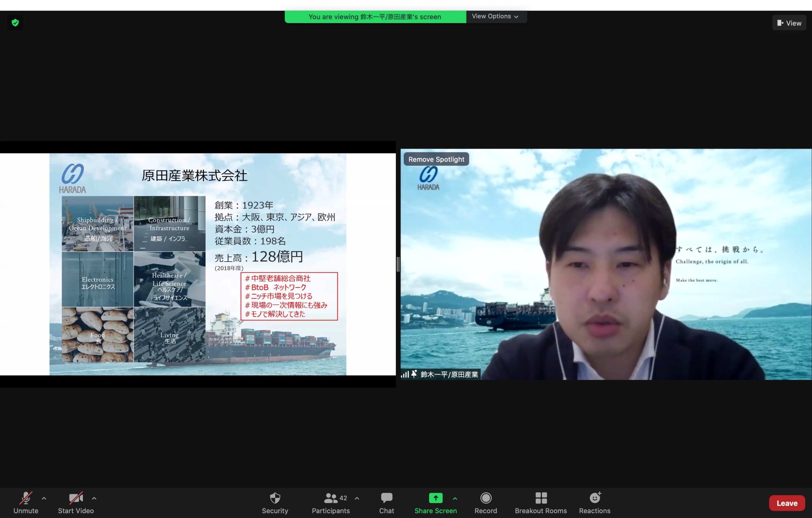This screenshot has height=518, width=812.
Task: Click the text 拠点：大阪、東京、アジア、欧州
Action: click(275, 217)
